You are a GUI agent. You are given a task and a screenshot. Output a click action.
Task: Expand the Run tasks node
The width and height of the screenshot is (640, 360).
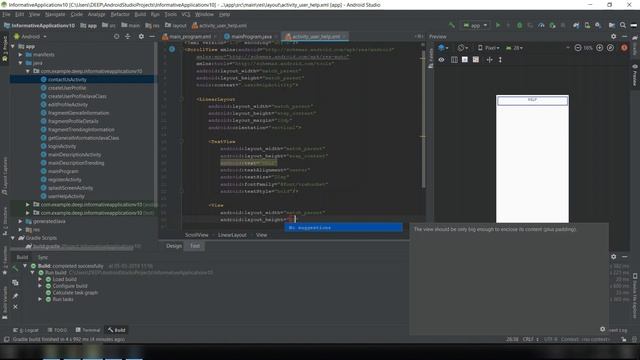40,299
